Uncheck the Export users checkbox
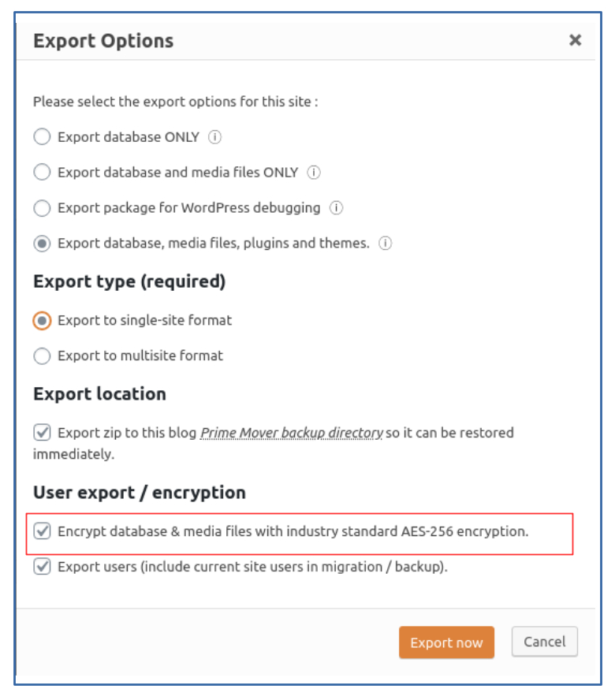This screenshot has height=700, width=615. 42,566
